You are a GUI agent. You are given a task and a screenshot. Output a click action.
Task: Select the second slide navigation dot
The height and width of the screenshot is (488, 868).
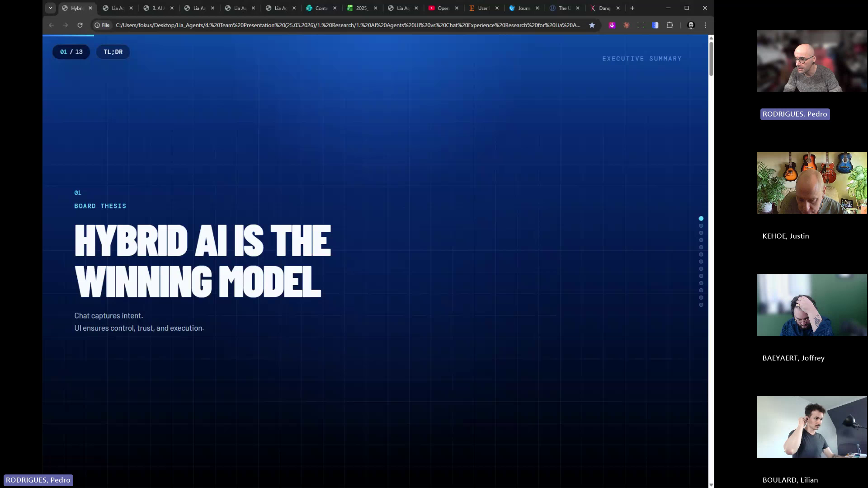(701, 226)
